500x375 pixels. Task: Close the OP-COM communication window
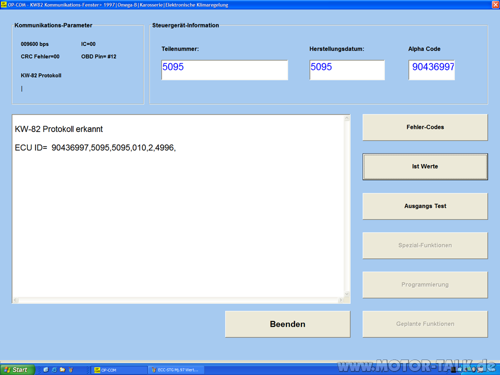[496, 5]
